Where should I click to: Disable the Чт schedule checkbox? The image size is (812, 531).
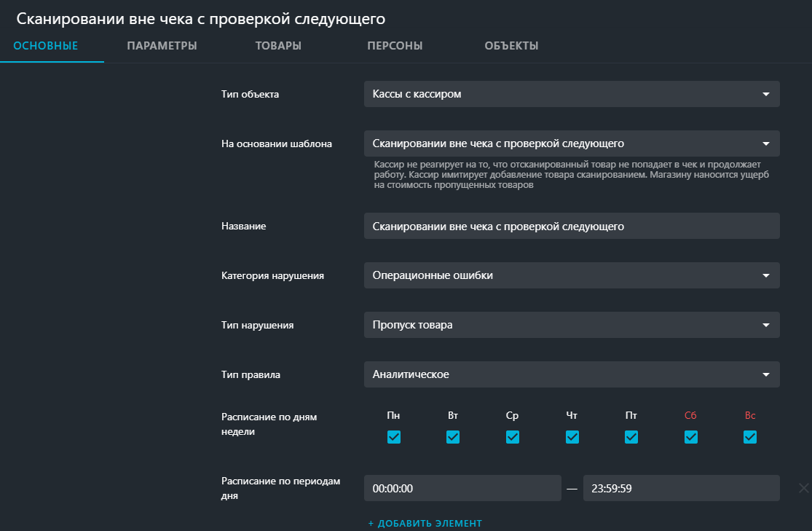coord(572,437)
